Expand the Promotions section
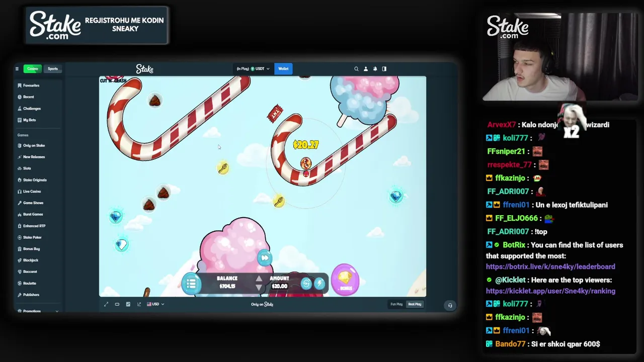The height and width of the screenshot is (362, 644). 38,311
